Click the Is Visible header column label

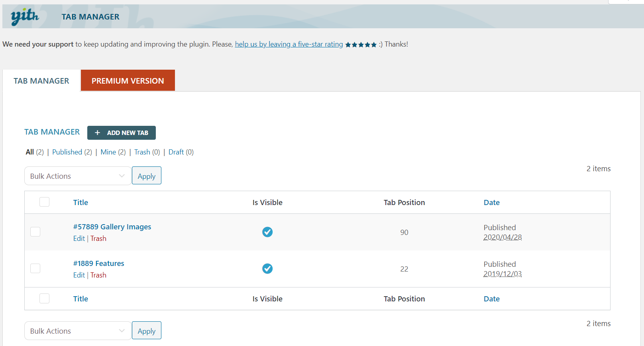pos(267,202)
